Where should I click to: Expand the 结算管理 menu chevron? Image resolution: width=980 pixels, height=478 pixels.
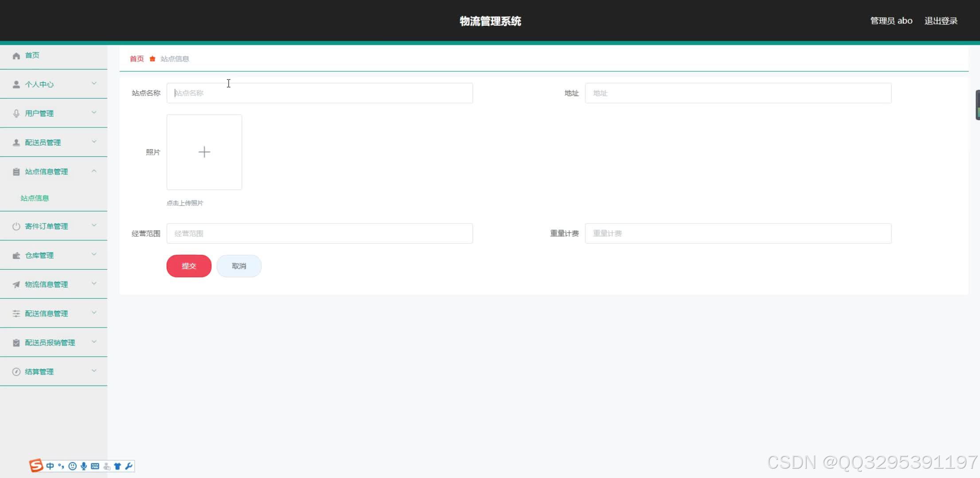click(x=94, y=371)
